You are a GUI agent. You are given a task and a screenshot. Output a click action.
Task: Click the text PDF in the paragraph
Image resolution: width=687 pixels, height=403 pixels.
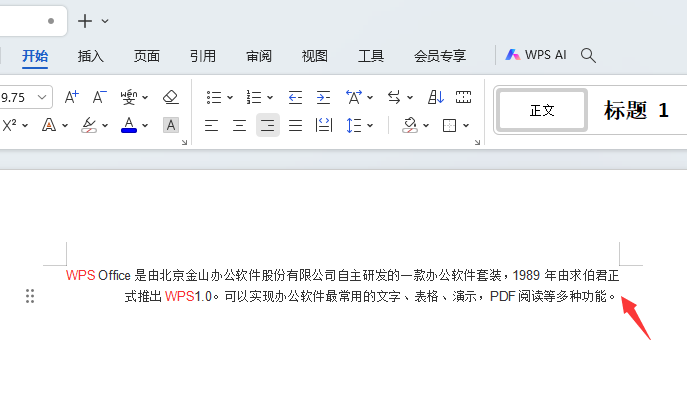[x=502, y=297]
